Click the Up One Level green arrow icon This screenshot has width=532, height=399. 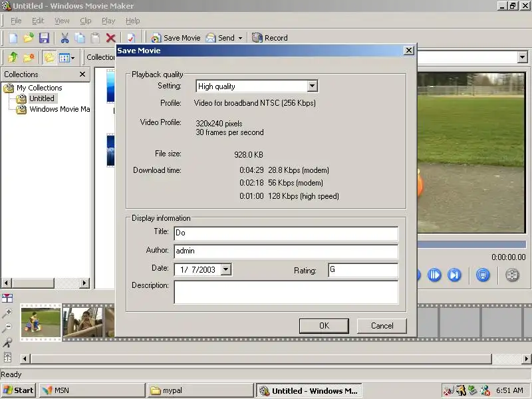click(x=13, y=57)
